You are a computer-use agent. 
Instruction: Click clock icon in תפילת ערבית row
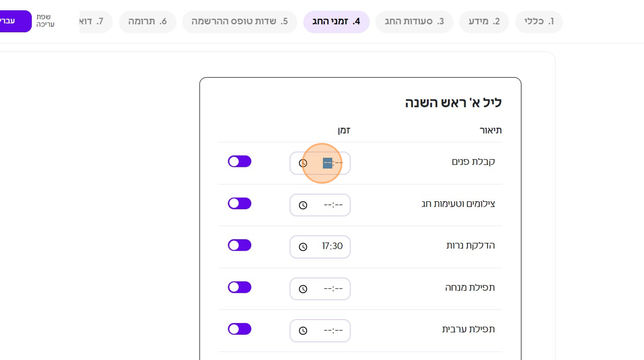pyautogui.click(x=303, y=331)
